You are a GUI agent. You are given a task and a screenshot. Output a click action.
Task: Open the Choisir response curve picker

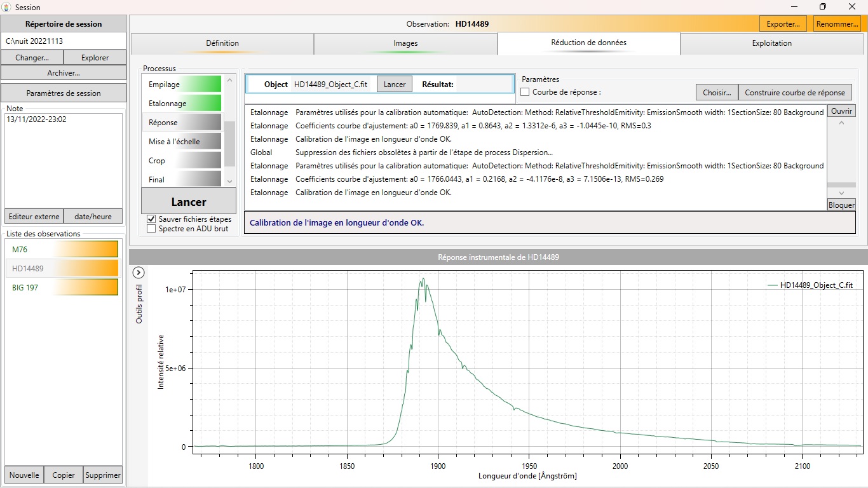(716, 92)
